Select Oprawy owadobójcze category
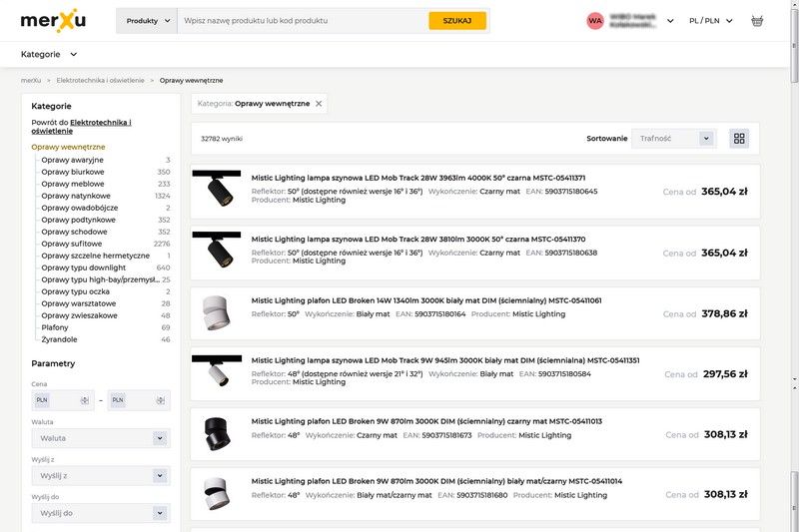Viewport: 799px width, 532px height. 80,208
